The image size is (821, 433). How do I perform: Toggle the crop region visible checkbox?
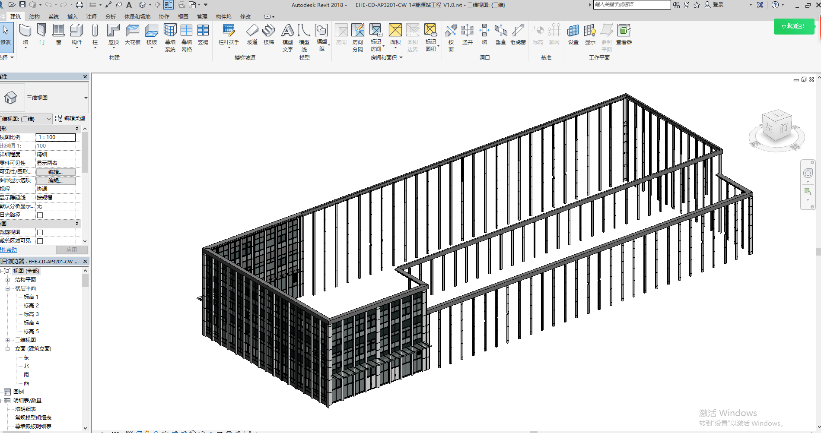pyautogui.click(x=40, y=241)
